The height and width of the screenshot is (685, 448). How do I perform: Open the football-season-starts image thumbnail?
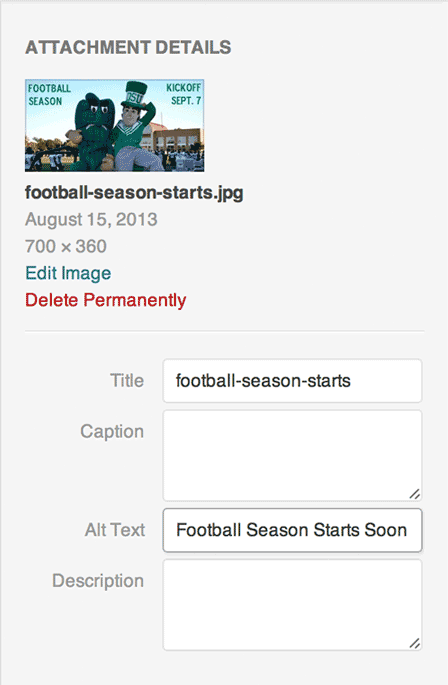point(115,125)
